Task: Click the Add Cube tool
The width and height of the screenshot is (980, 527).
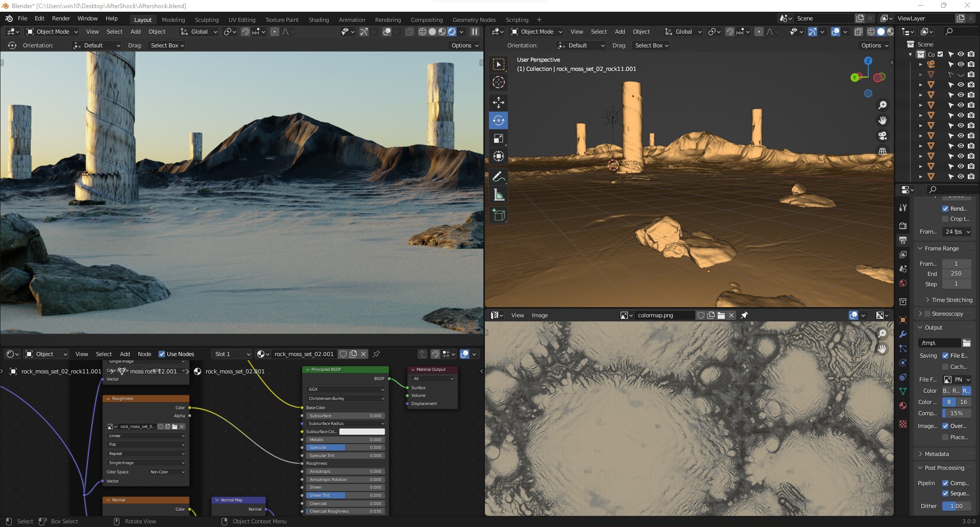Action: coord(499,215)
